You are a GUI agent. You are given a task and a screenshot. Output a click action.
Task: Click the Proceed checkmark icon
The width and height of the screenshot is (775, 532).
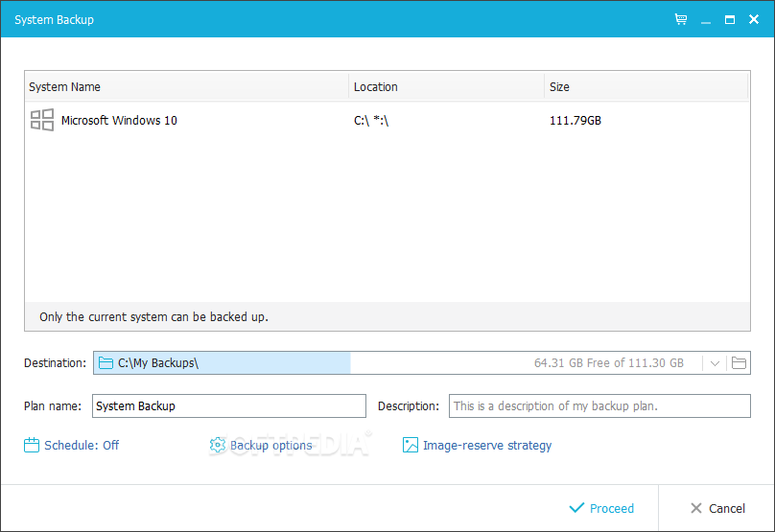(576, 508)
